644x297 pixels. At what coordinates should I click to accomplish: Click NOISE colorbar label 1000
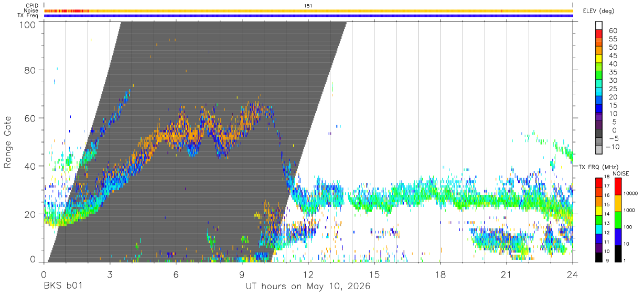[x=630, y=210]
